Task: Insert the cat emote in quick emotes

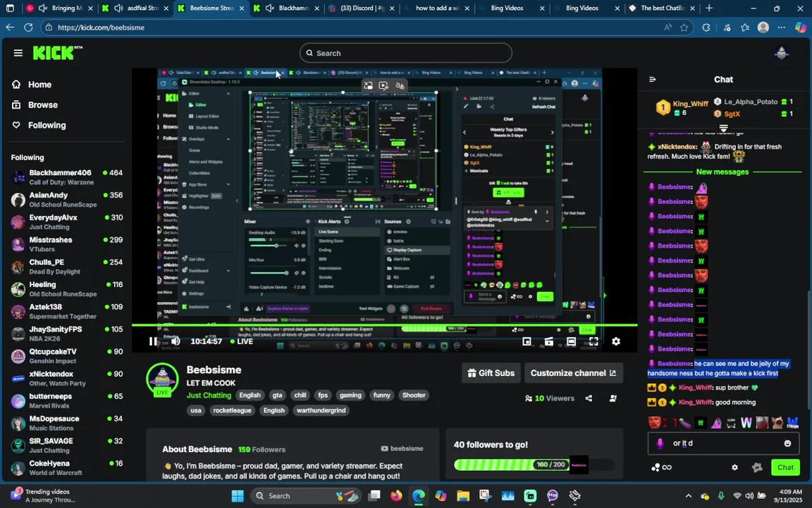Action: coord(777,423)
